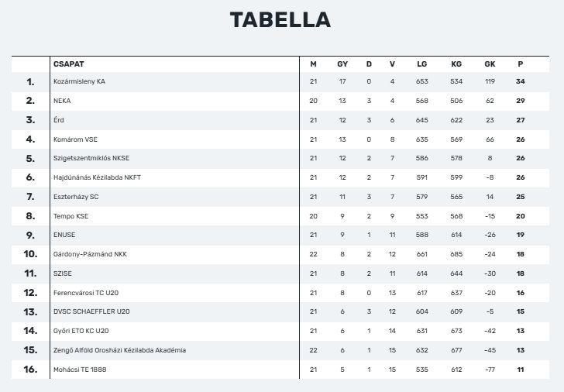The image size is (564, 392).
Task: Click the GK column header
Action: click(490, 64)
